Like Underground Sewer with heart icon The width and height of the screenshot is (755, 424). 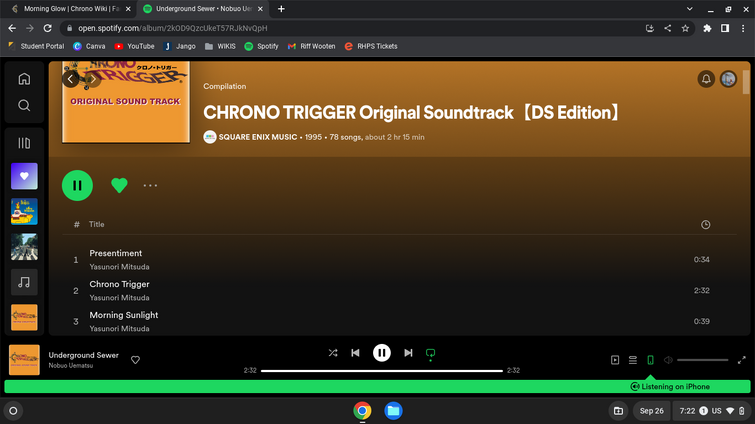pos(135,360)
